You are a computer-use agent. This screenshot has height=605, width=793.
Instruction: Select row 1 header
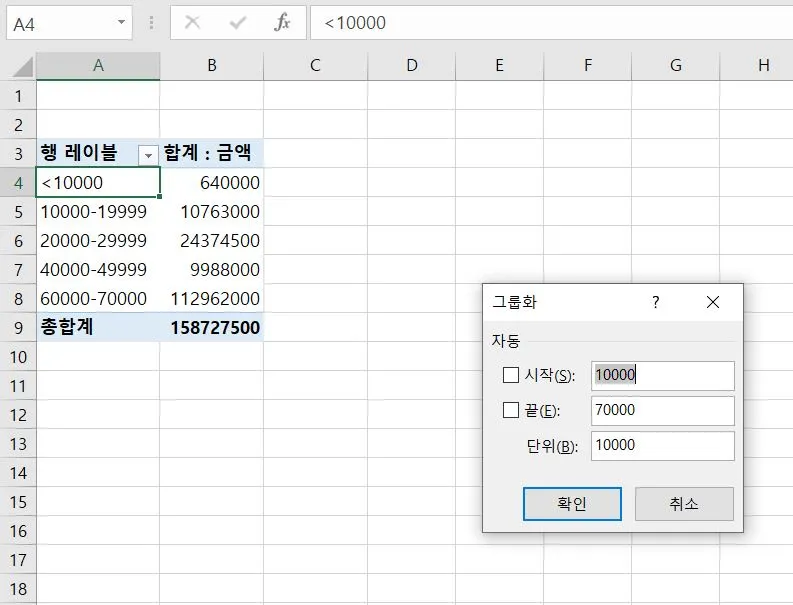pyautogui.click(x=18, y=96)
